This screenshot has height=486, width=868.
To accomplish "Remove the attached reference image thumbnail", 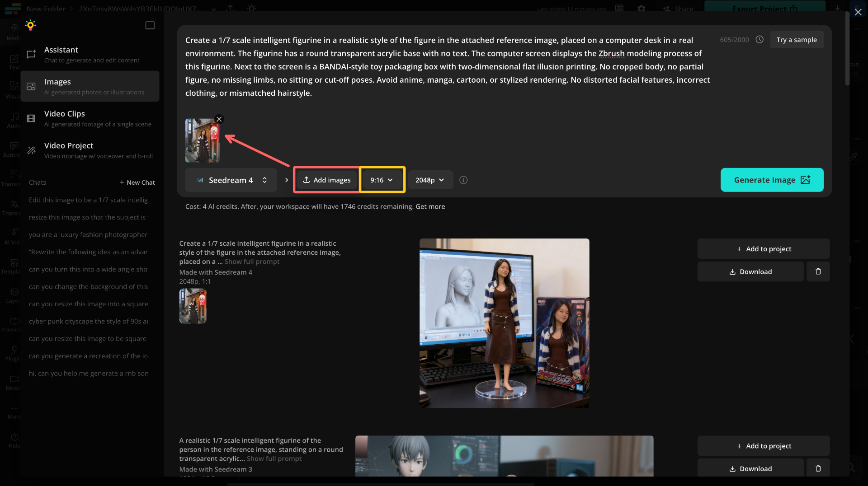I will [x=219, y=119].
